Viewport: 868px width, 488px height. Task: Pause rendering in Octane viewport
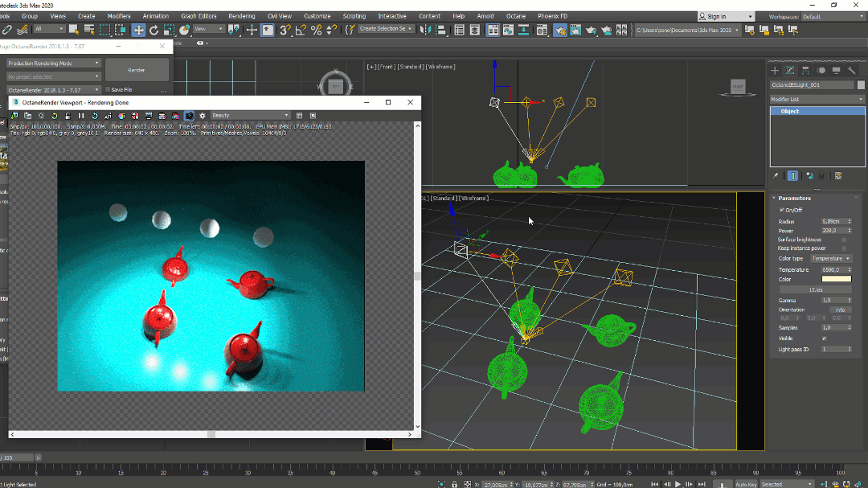click(81, 116)
